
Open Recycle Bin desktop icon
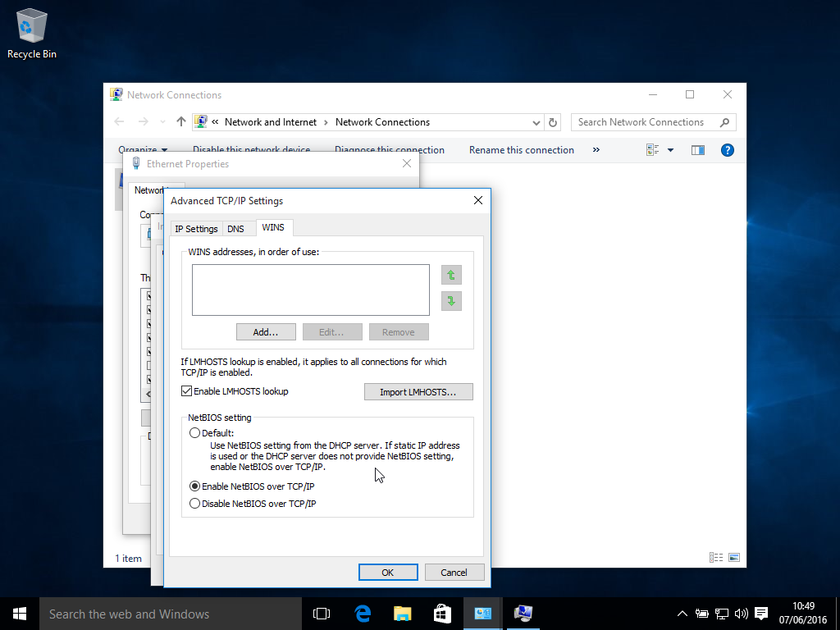tap(32, 33)
